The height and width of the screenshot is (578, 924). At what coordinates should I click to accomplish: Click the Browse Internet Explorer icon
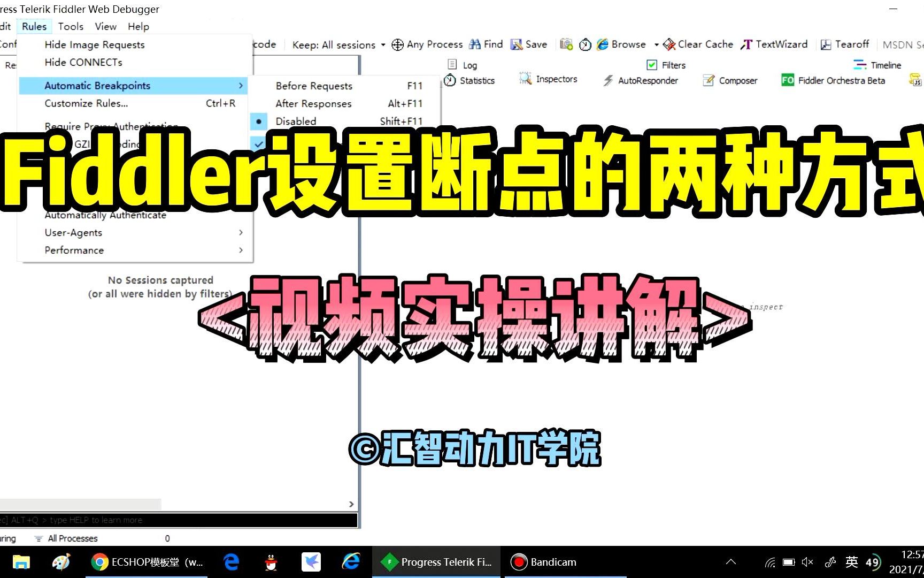pyautogui.click(x=603, y=44)
